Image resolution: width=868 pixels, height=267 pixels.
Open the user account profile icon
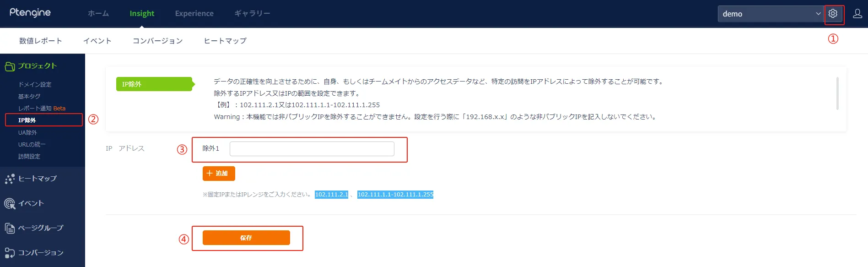pyautogui.click(x=857, y=14)
